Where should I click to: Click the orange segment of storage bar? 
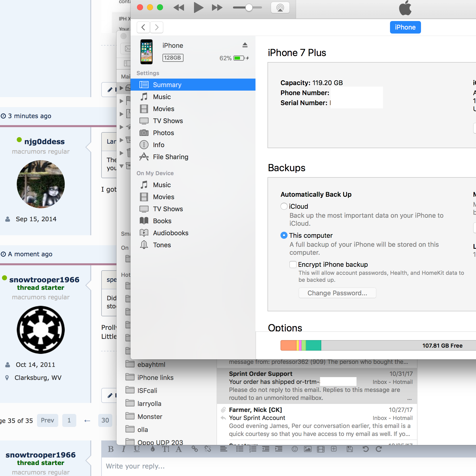pos(288,345)
